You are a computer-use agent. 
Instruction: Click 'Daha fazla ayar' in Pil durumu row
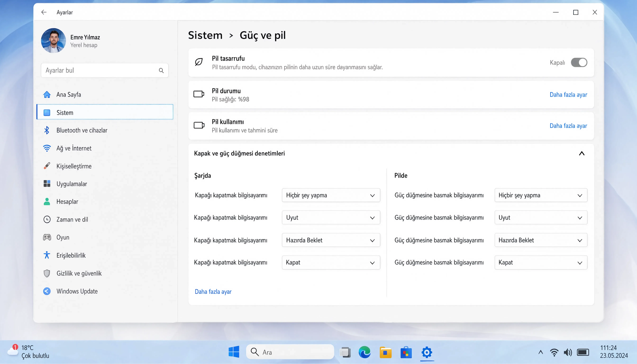(x=568, y=95)
